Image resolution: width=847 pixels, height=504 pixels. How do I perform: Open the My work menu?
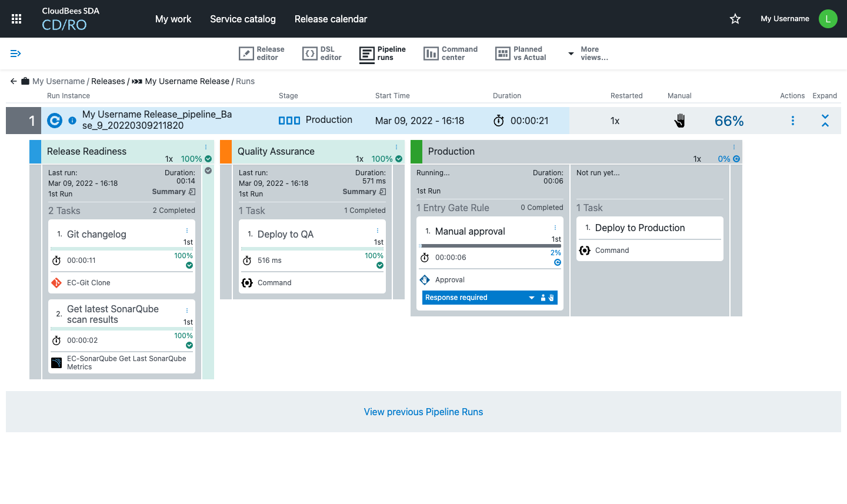click(173, 19)
